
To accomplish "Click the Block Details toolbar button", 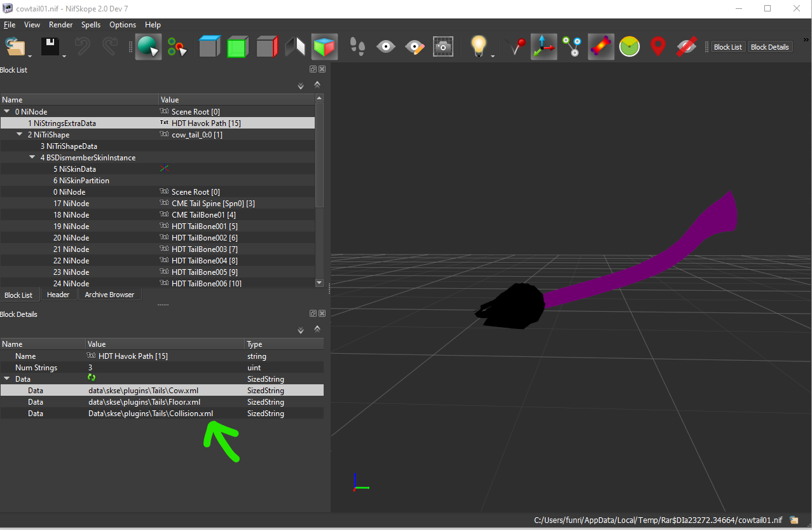I will click(x=770, y=47).
